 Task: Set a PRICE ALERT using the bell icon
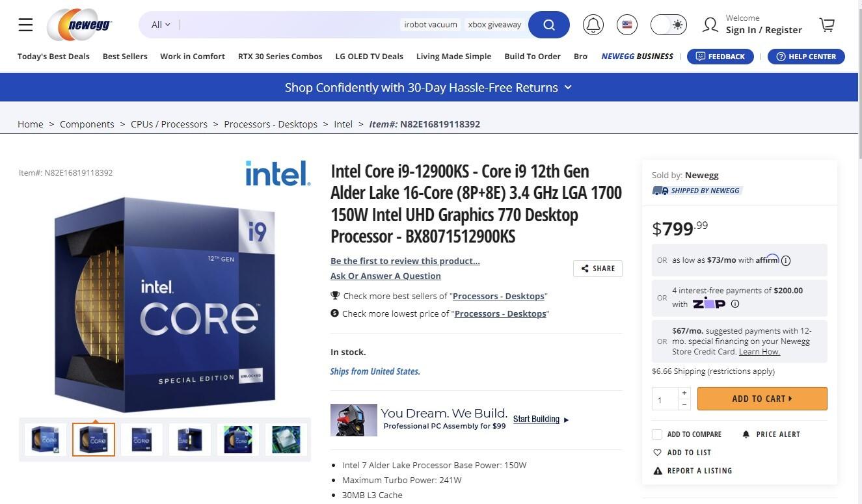(746, 434)
